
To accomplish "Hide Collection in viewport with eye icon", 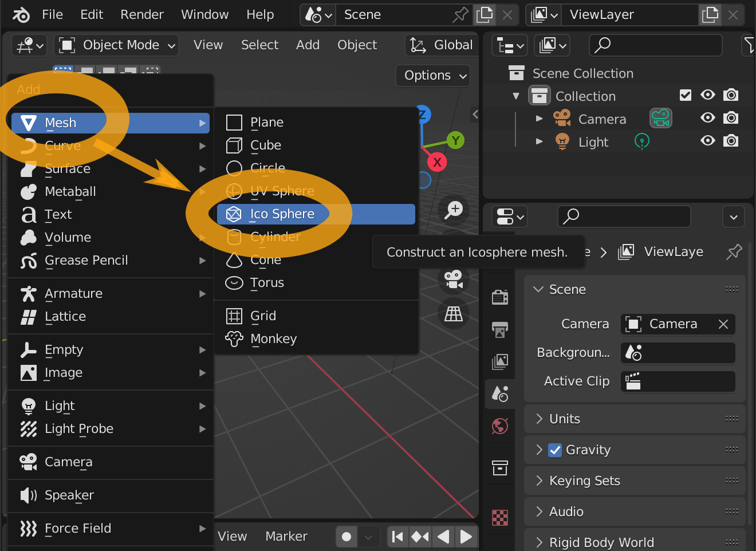I will tap(708, 95).
